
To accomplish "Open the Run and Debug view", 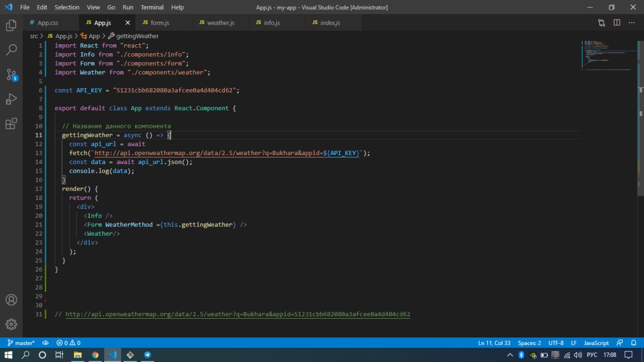I will coord(11,99).
